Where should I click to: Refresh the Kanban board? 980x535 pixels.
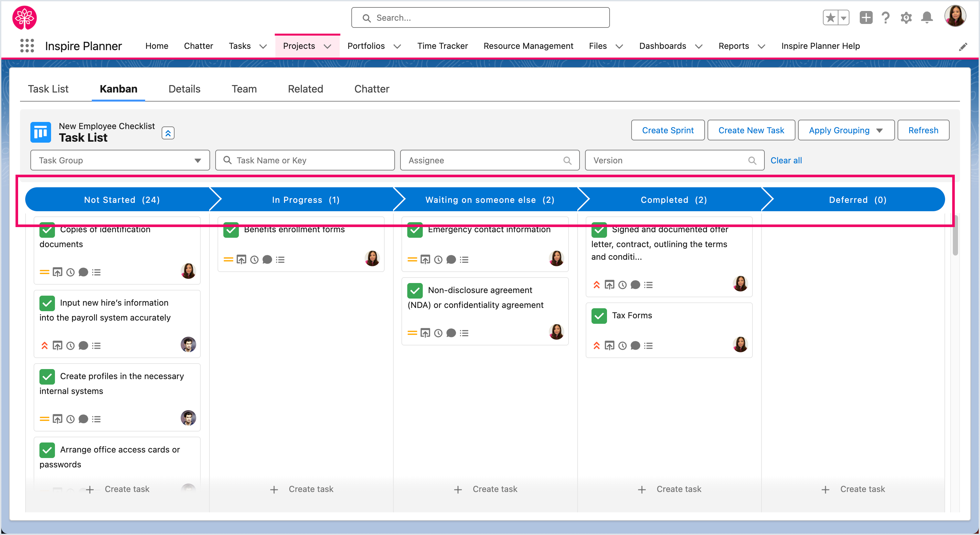tap(923, 130)
